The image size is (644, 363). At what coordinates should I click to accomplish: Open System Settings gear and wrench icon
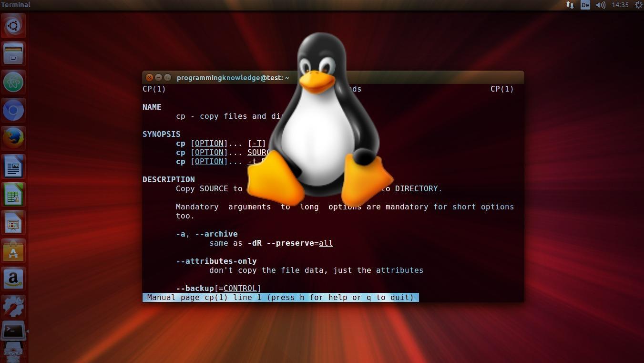[13, 307]
